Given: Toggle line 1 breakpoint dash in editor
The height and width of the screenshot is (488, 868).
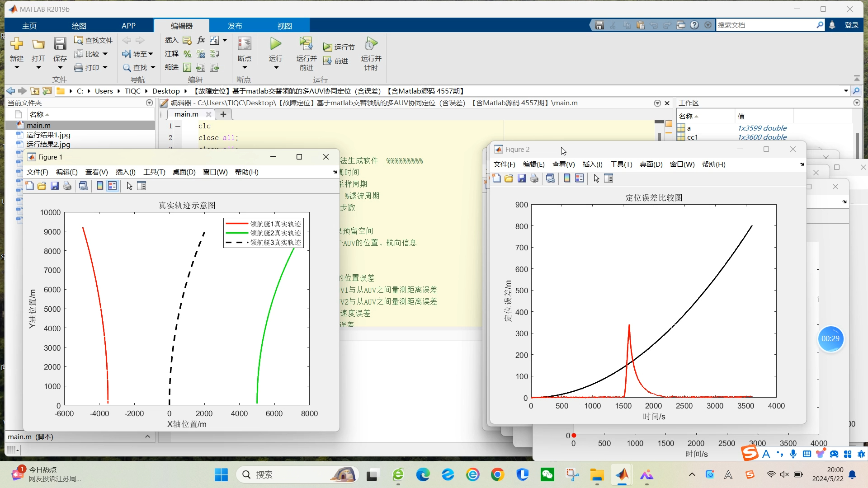Looking at the screenshot, I should click(178, 126).
